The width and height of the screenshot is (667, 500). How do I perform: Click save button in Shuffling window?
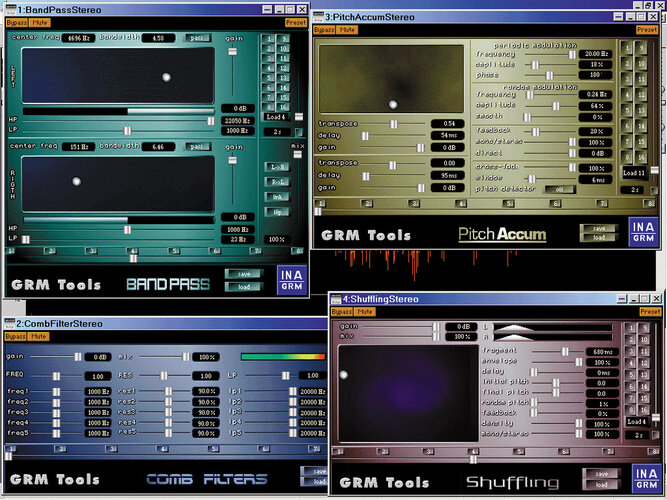601,474
